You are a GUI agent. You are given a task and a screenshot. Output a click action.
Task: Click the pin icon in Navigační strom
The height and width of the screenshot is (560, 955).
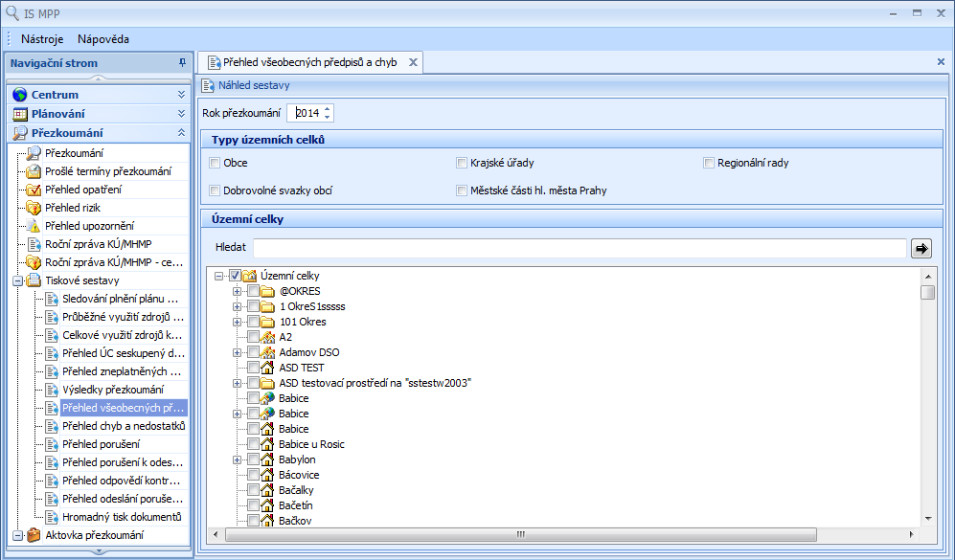[181, 62]
